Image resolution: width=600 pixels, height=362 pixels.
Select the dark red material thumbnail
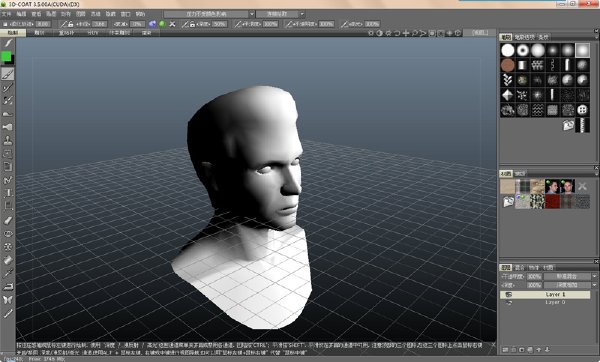pos(552,201)
